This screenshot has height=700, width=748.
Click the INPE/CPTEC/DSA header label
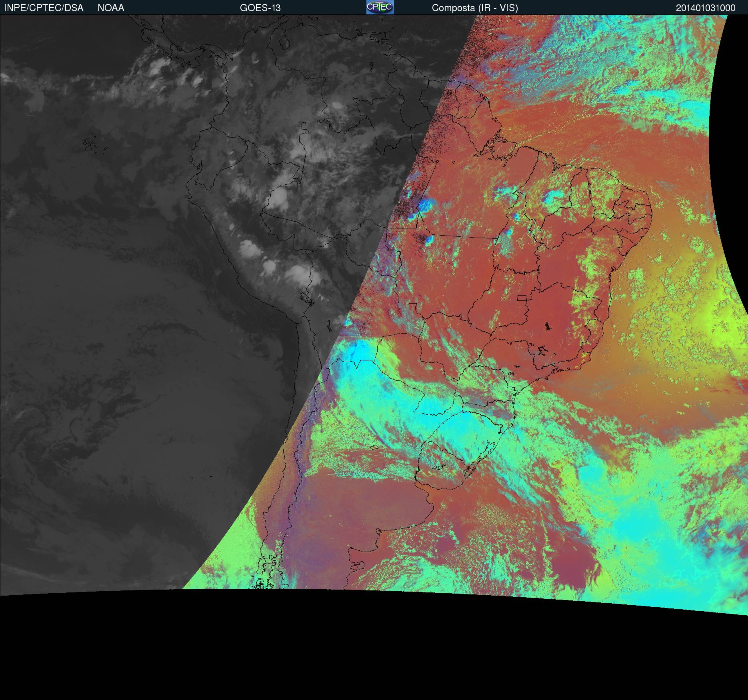44,8
